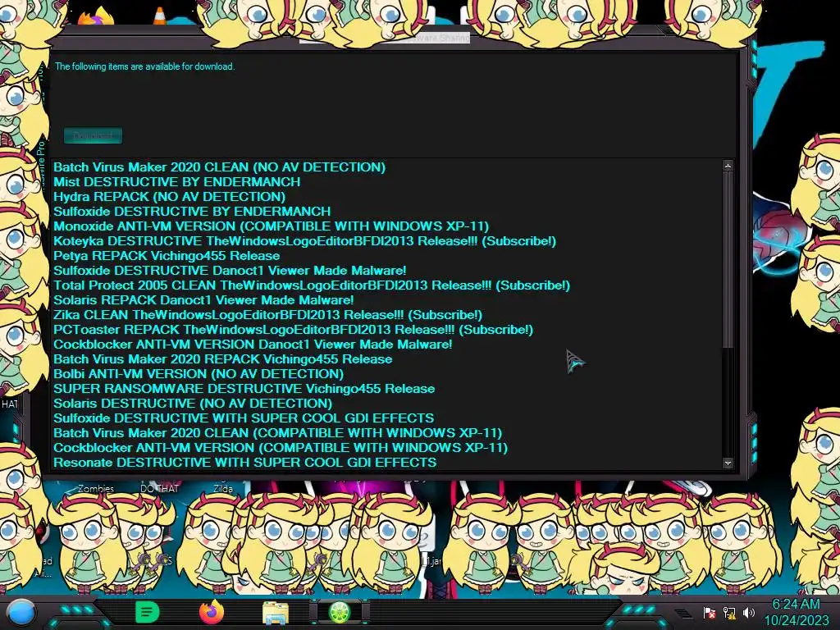Image resolution: width=840 pixels, height=630 pixels.
Task: Click the list scrollbar up arrow
Action: coord(728,166)
